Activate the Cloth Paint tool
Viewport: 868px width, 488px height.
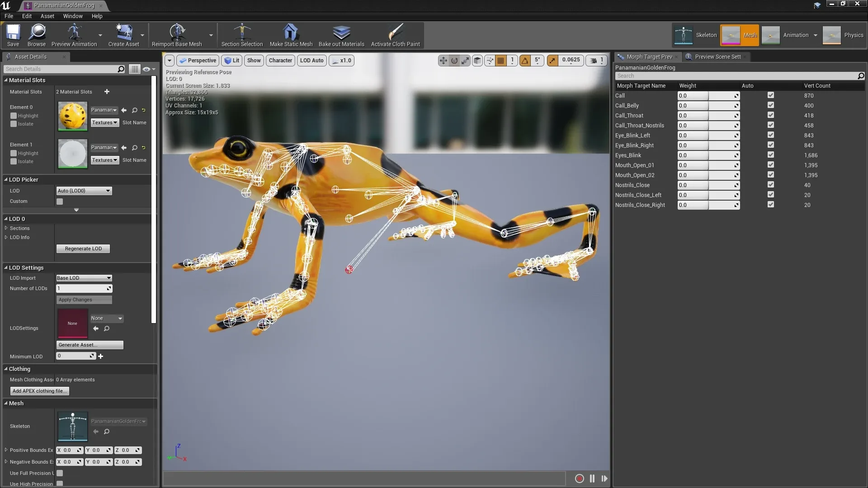[x=395, y=35]
